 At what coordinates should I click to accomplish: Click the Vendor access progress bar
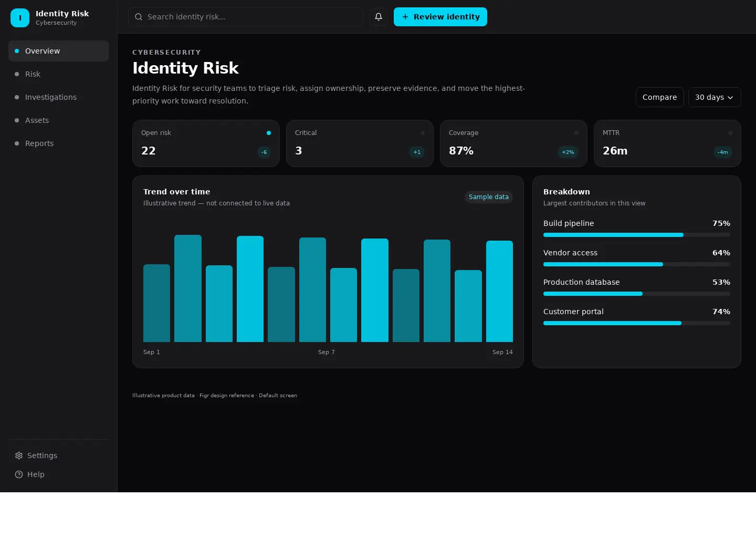(637, 264)
